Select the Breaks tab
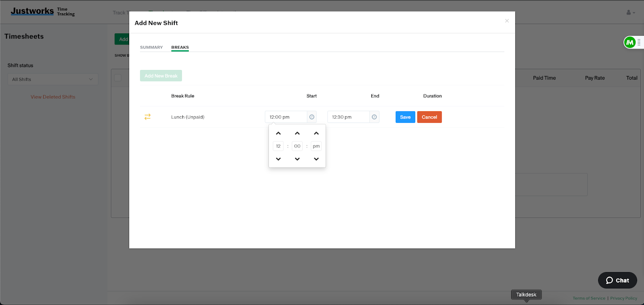The image size is (644, 305). coord(180,47)
